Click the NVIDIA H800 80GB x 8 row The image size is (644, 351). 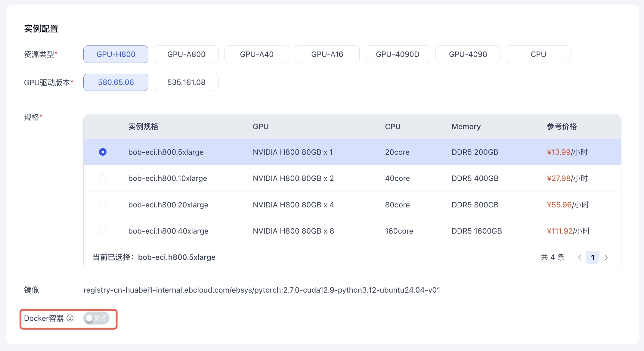coord(293,231)
